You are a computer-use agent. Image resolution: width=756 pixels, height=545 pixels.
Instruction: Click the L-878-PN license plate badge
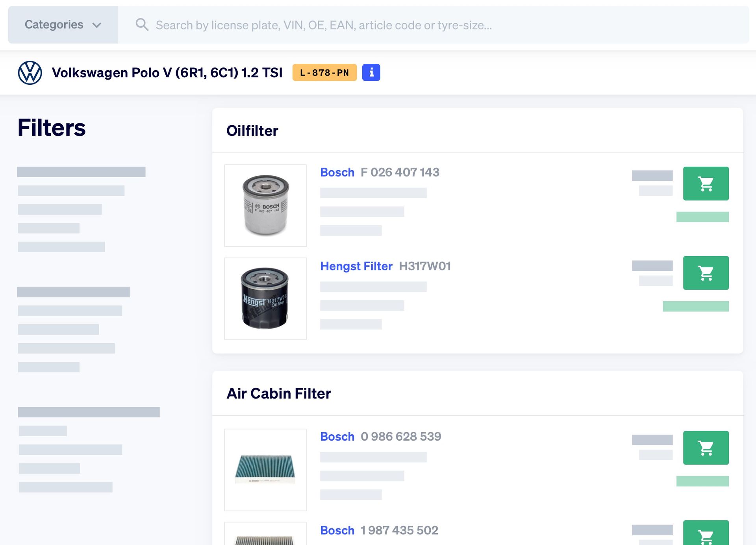tap(324, 73)
